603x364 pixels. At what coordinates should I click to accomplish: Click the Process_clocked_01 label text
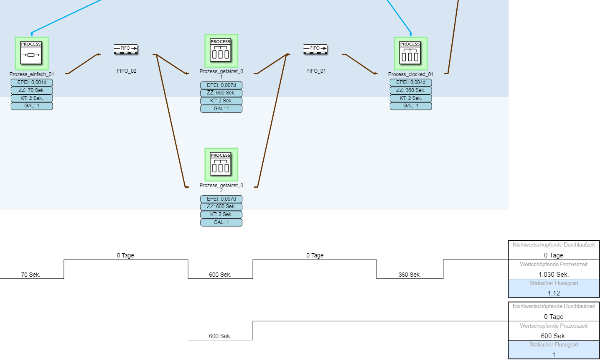(x=410, y=74)
